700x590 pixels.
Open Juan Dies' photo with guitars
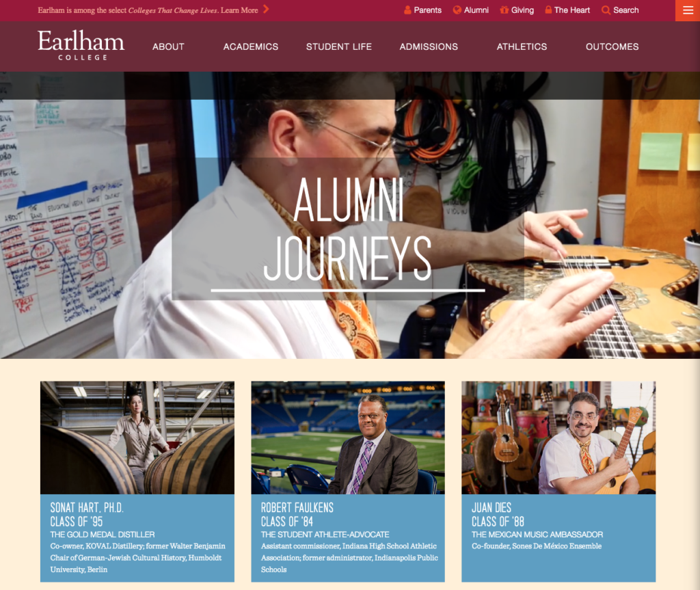point(558,438)
